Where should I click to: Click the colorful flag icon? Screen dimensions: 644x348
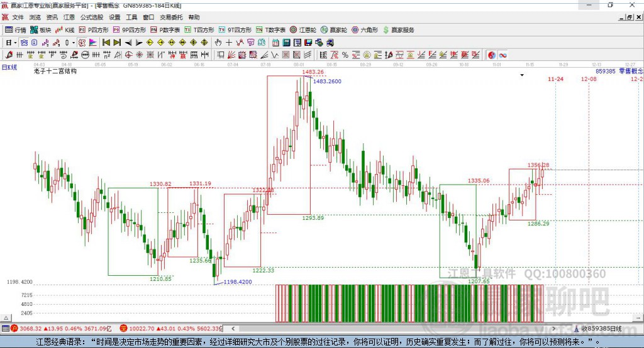[x=93, y=43]
